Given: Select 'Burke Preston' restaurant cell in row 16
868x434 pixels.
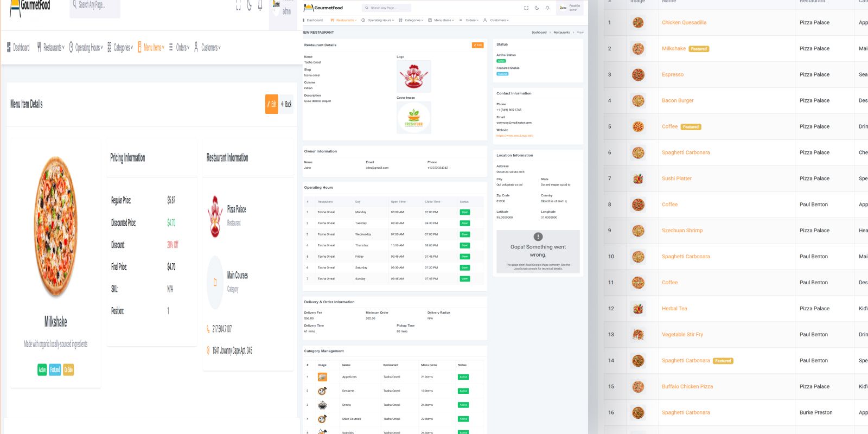Looking at the screenshot, I should pyautogui.click(x=816, y=413).
